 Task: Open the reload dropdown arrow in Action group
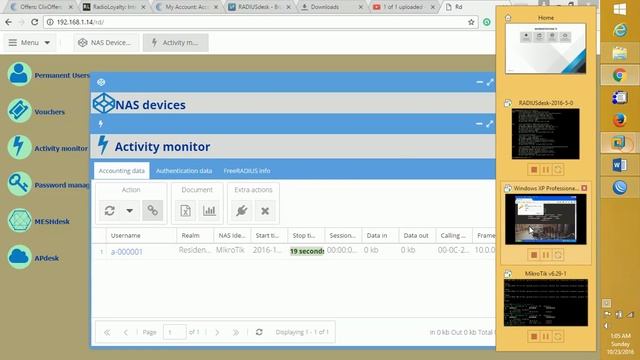129,211
